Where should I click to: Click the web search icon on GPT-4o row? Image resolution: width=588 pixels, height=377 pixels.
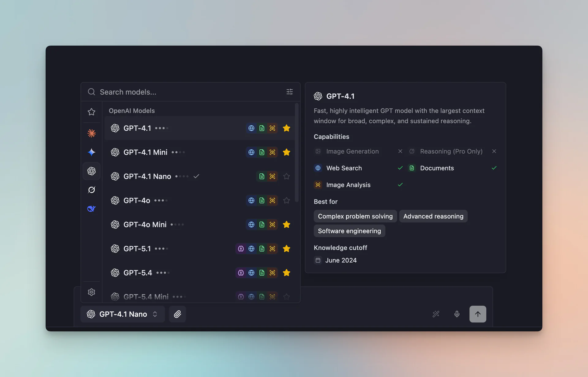click(251, 200)
